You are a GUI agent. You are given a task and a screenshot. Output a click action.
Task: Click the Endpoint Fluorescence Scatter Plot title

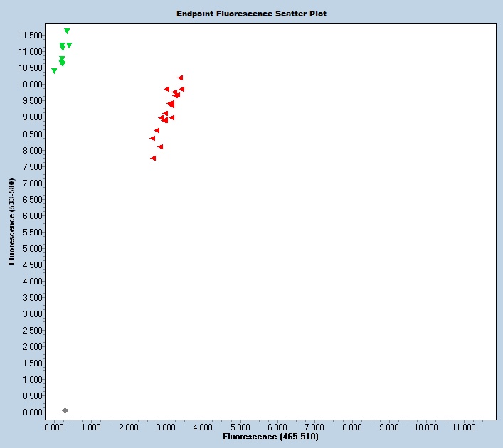(252, 14)
